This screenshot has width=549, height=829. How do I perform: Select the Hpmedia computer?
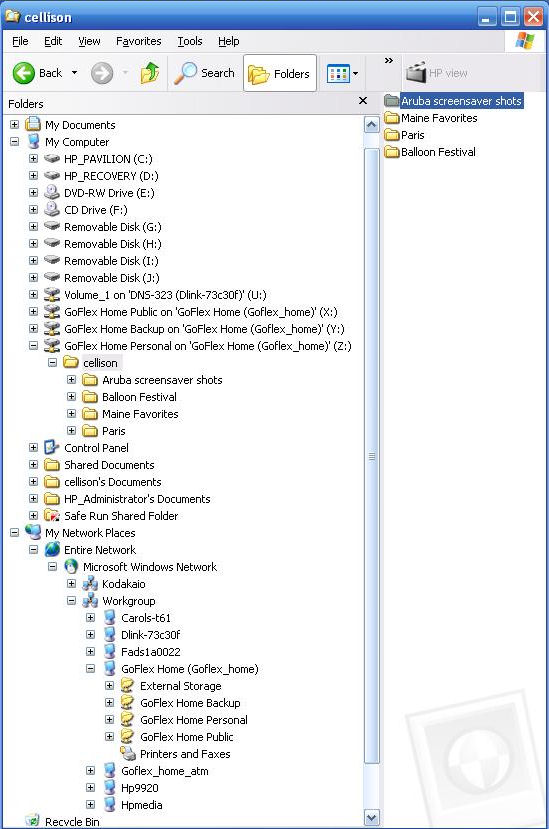click(x=141, y=805)
